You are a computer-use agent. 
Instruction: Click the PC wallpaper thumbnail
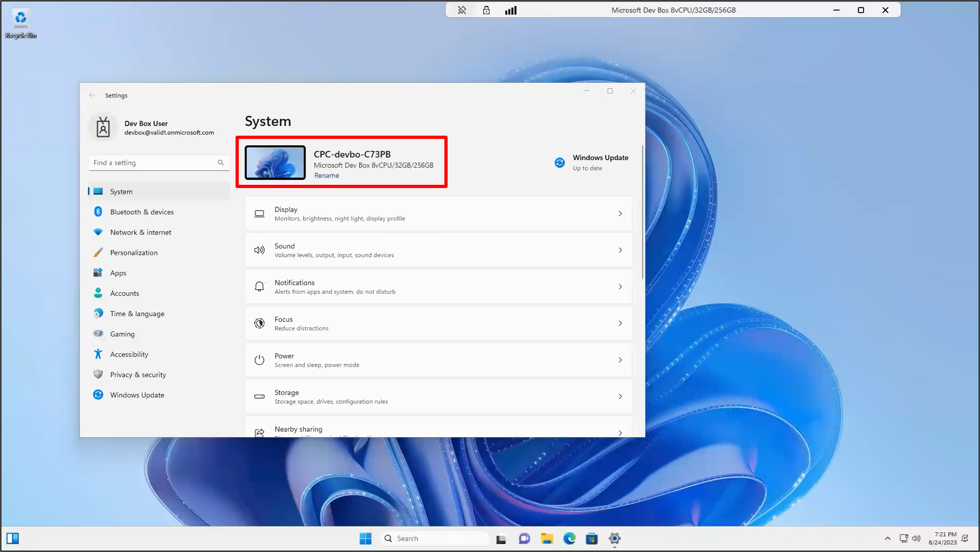click(x=275, y=162)
